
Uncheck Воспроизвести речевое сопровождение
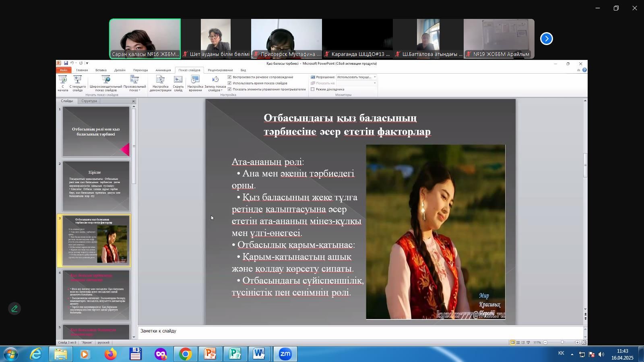229,77
